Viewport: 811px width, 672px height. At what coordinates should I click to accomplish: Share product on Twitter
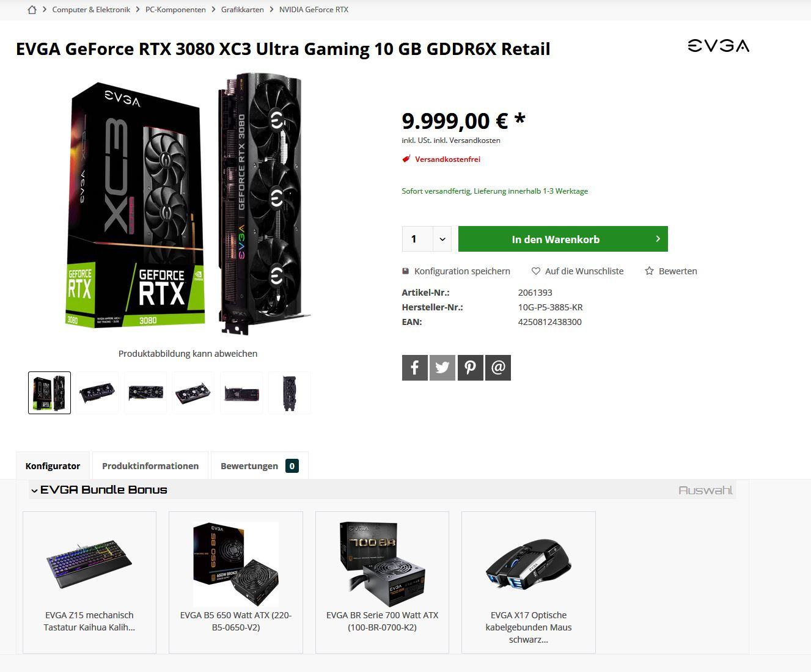pos(442,368)
